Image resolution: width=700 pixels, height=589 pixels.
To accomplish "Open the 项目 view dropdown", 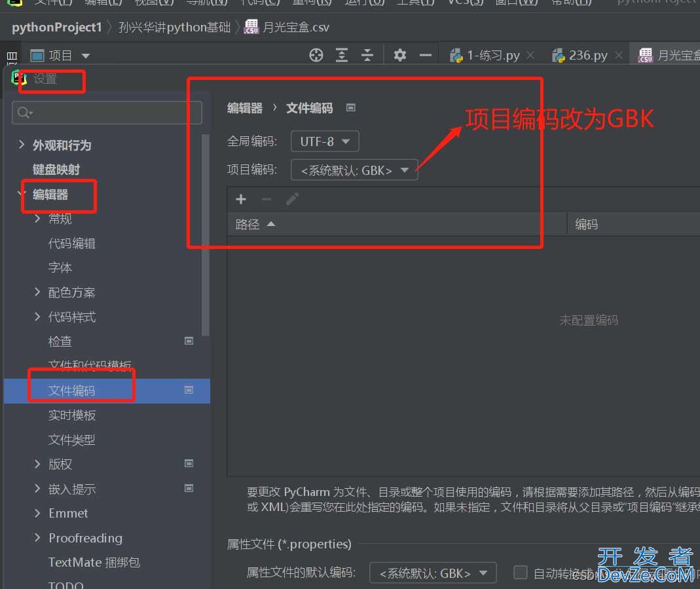I will point(86,56).
